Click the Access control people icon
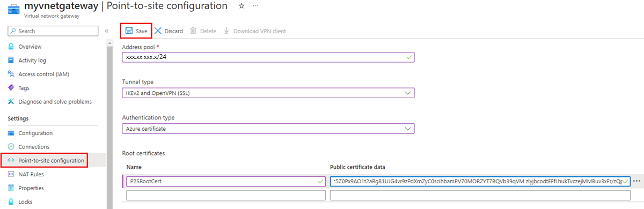 click(x=11, y=74)
